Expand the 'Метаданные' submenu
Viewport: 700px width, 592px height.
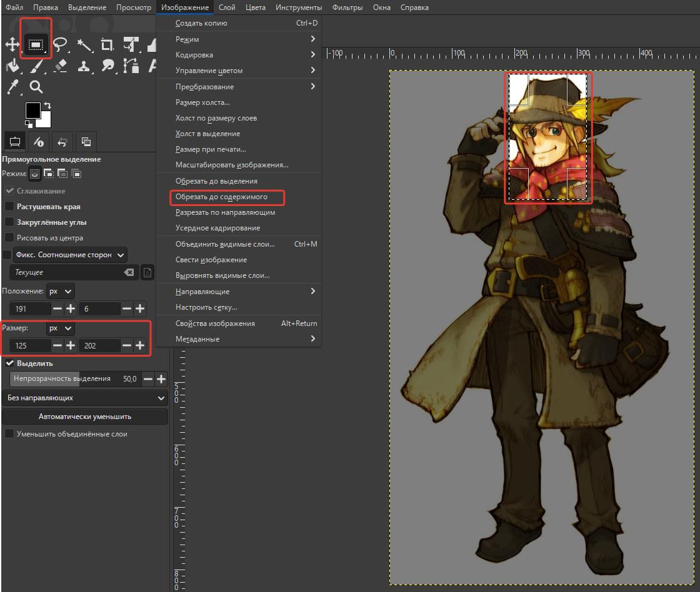[x=239, y=339]
